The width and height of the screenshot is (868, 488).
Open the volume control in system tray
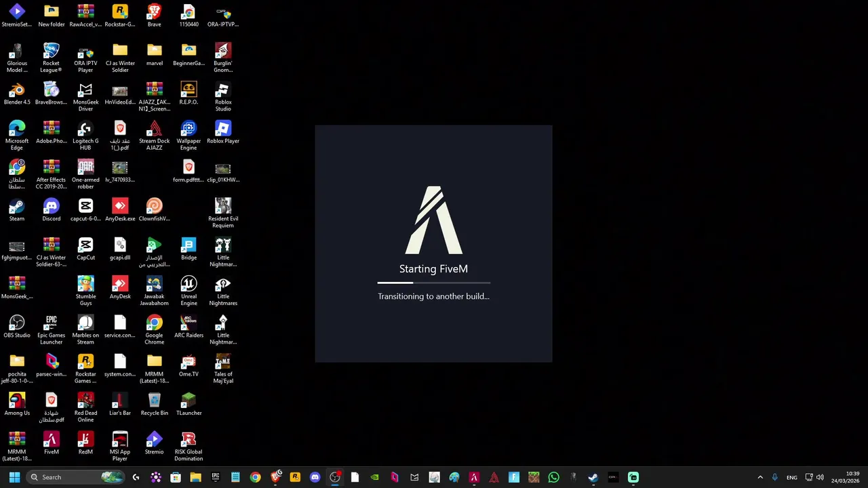click(x=820, y=477)
